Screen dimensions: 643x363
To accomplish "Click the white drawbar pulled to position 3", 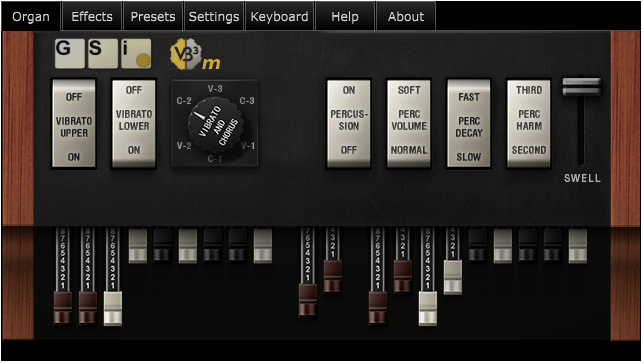I will click(453, 277).
